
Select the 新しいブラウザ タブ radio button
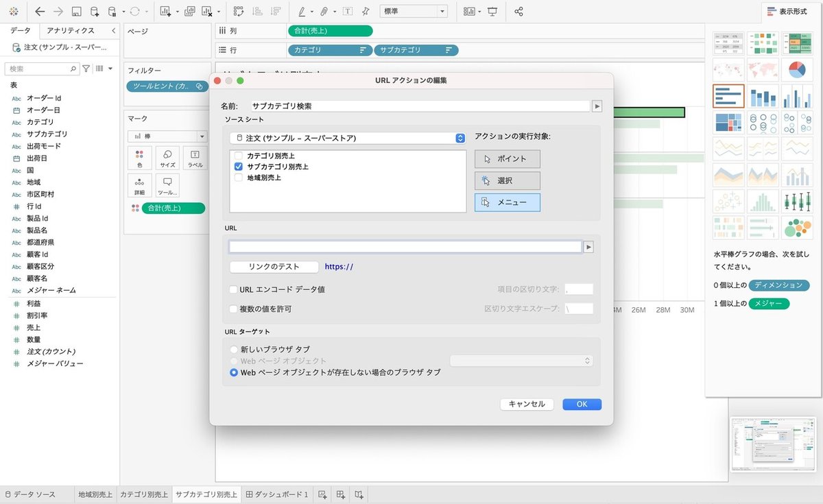pyautogui.click(x=234, y=349)
